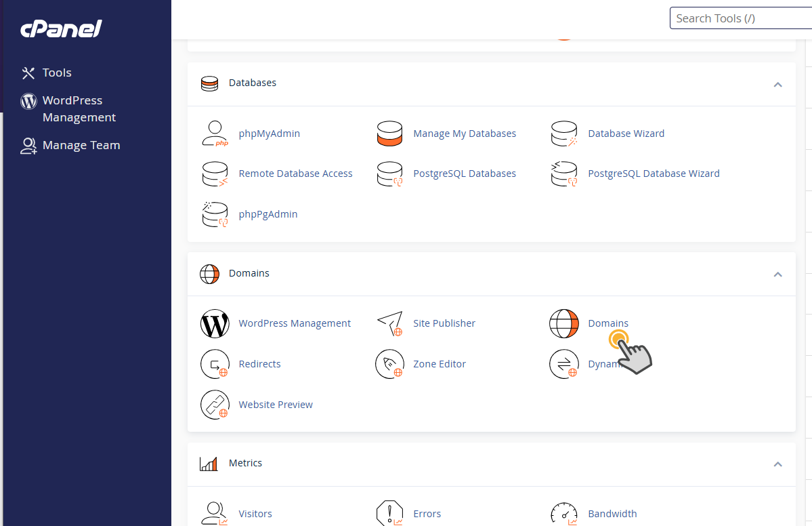Open the Website Preview link
812x526 pixels.
coord(276,404)
